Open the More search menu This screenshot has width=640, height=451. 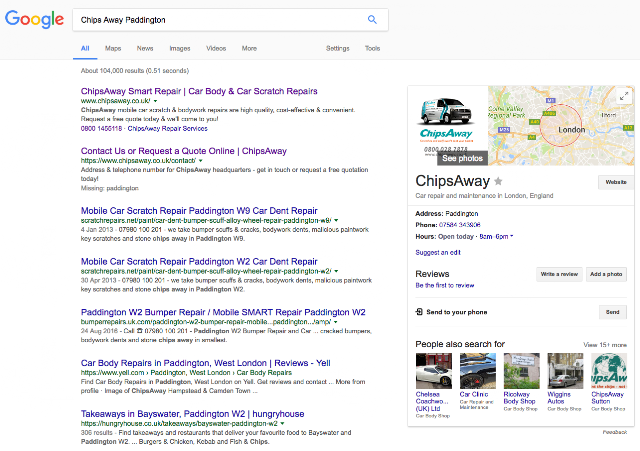249,48
